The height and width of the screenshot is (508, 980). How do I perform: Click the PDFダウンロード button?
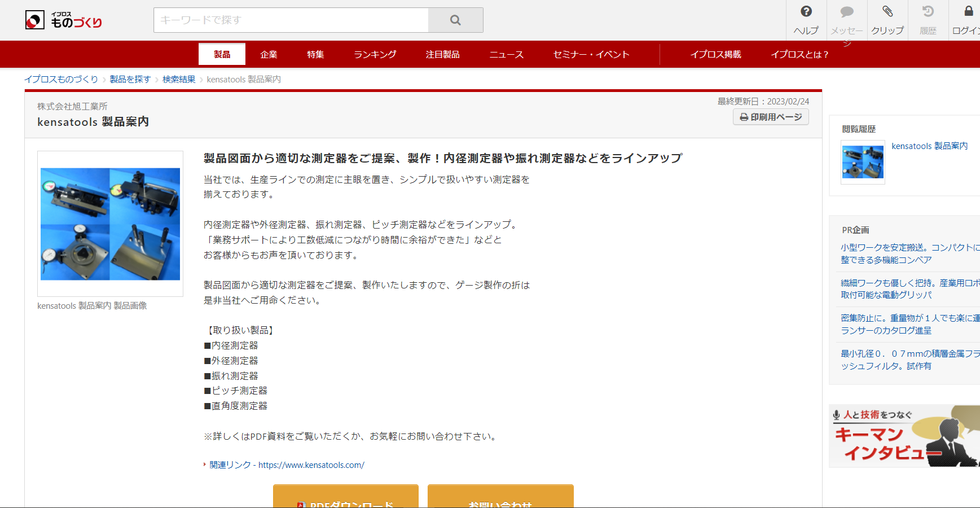[x=346, y=496]
